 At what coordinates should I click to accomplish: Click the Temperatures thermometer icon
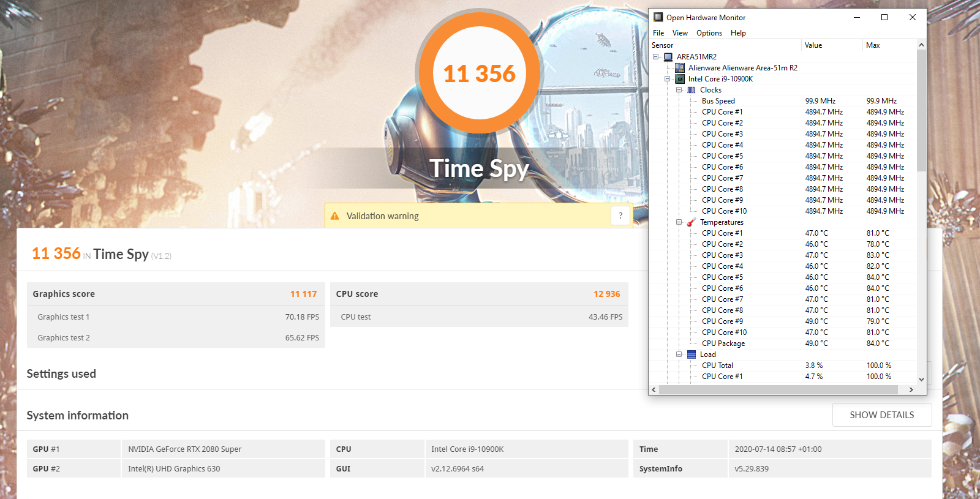tap(691, 222)
